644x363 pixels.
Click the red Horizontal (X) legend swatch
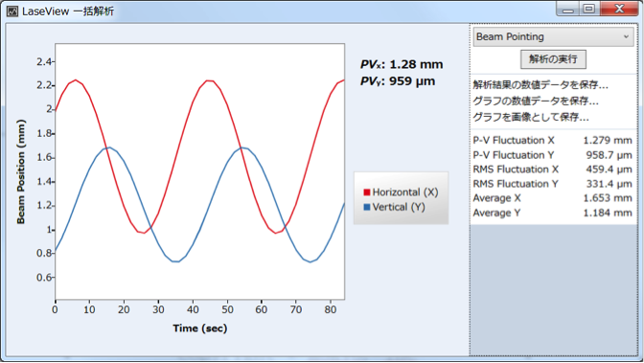[x=367, y=193]
